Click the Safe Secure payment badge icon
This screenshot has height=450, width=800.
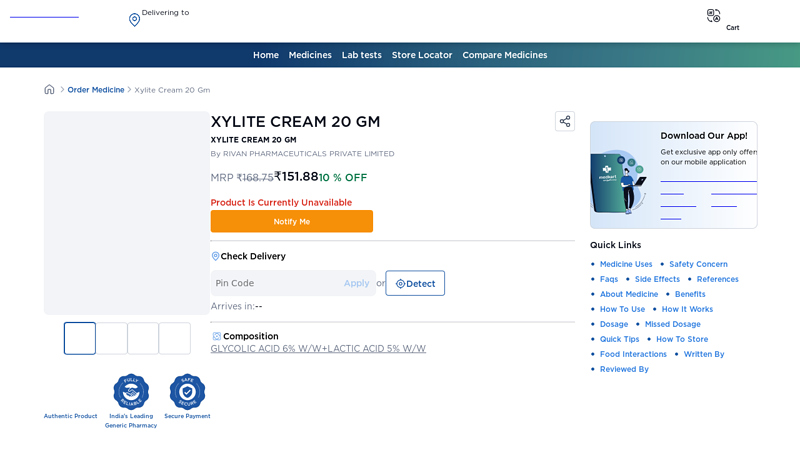(x=187, y=391)
